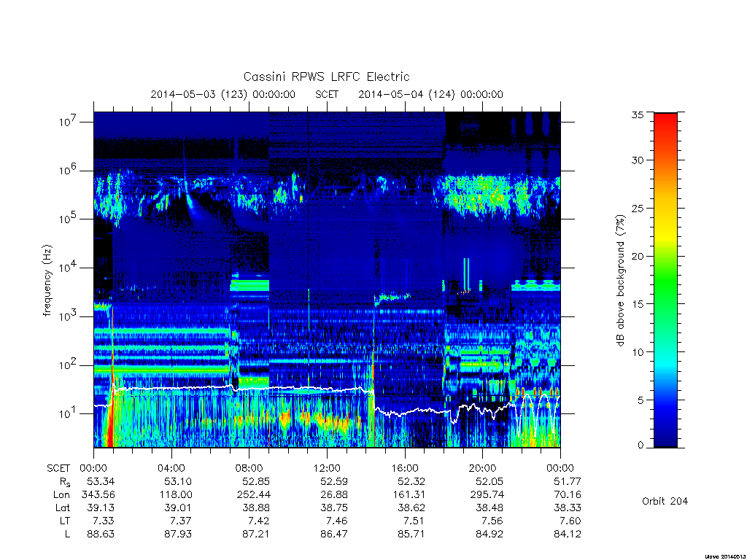Click the L value '86.47'
This screenshot has width=747, height=560.
point(334,534)
